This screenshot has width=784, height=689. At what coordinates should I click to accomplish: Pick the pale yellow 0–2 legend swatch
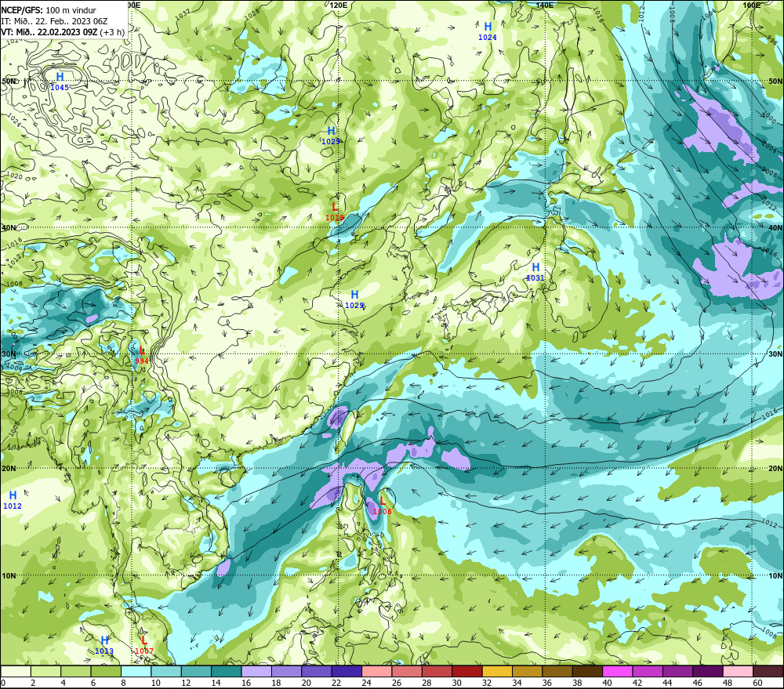(x=16, y=671)
